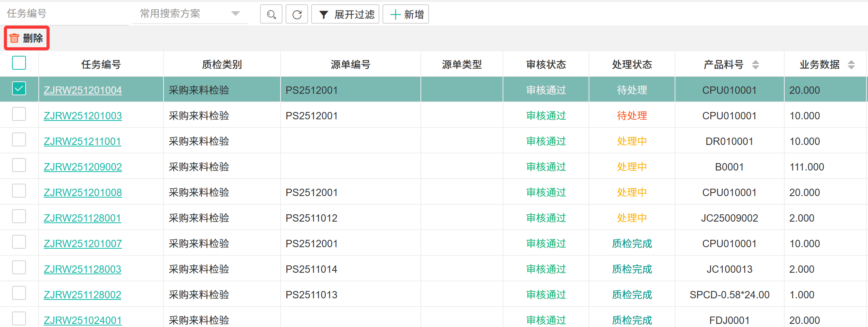
Task: Open task link ZJRW251209002
Action: pos(83,167)
